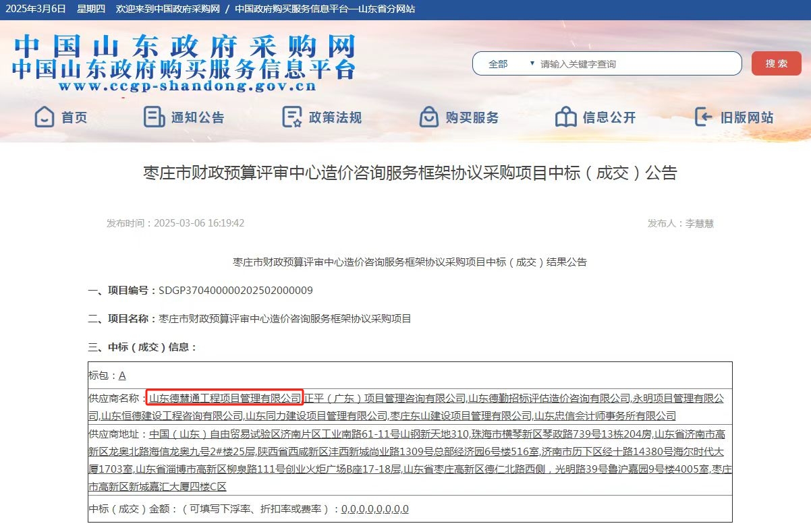Click the 政策法规 starred document icon

pyautogui.click(x=291, y=117)
